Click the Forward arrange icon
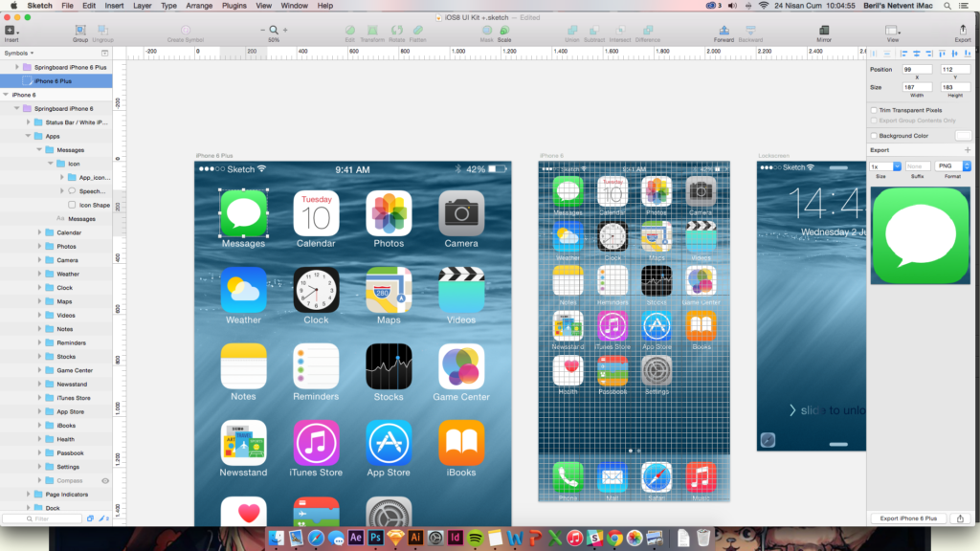Image resolution: width=980 pixels, height=551 pixels. point(724,31)
